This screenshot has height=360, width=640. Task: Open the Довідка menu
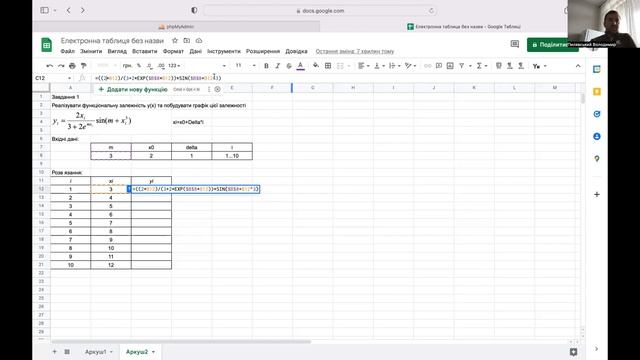pyautogui.click(x=296, y=51)
